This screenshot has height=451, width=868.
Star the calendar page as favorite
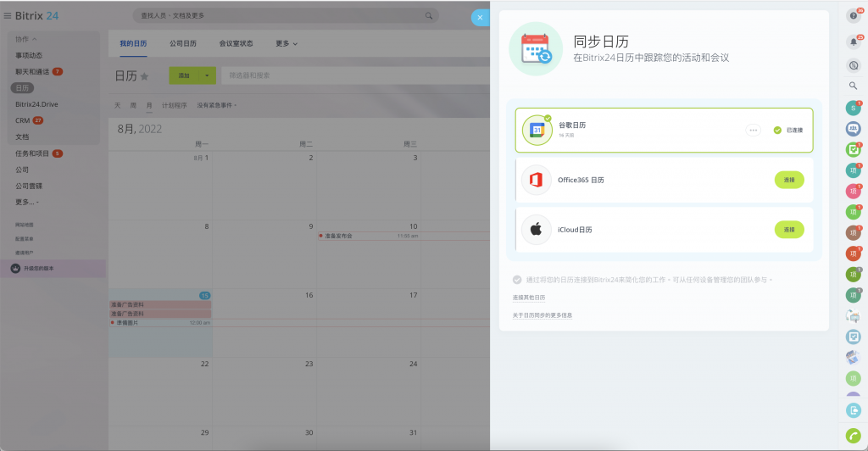tap(144, 76)
